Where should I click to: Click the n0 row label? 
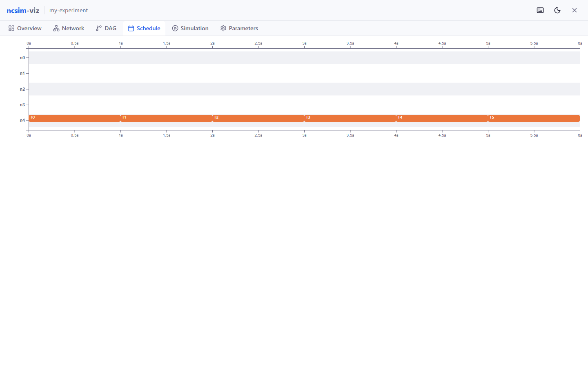coord(22,58)
